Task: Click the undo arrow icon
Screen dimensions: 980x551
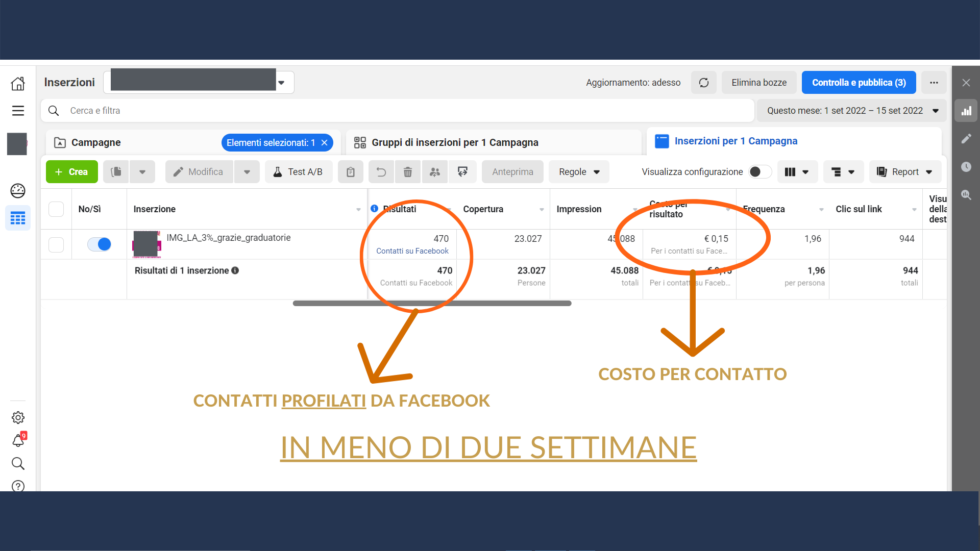Action: click(x=381, y=172)
